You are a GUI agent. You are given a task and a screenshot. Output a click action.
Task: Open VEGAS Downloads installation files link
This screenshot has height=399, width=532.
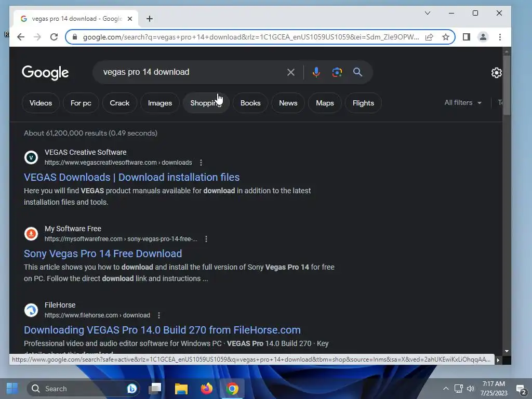(x=131, y=177)
